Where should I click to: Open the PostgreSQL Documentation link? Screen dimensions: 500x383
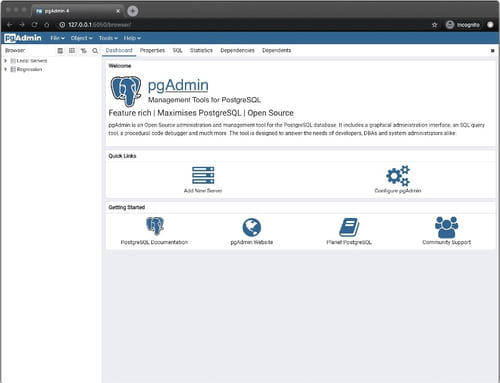point(154,242)
